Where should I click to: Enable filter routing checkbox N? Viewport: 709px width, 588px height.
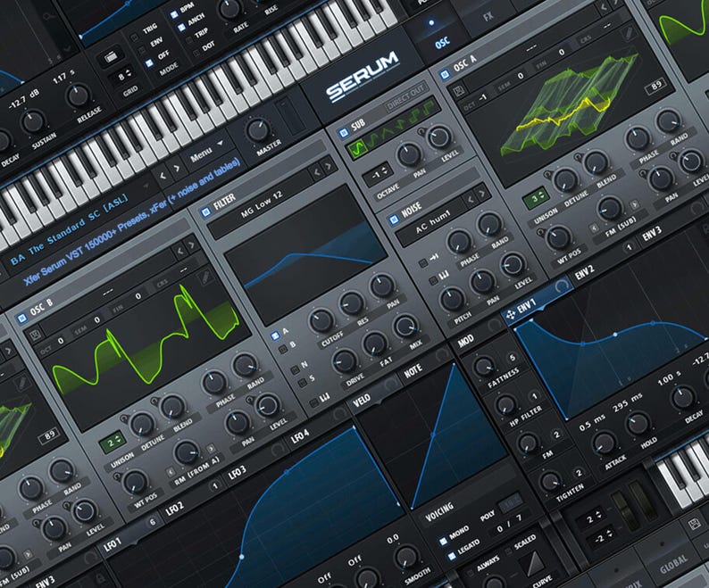click(295, 370)
